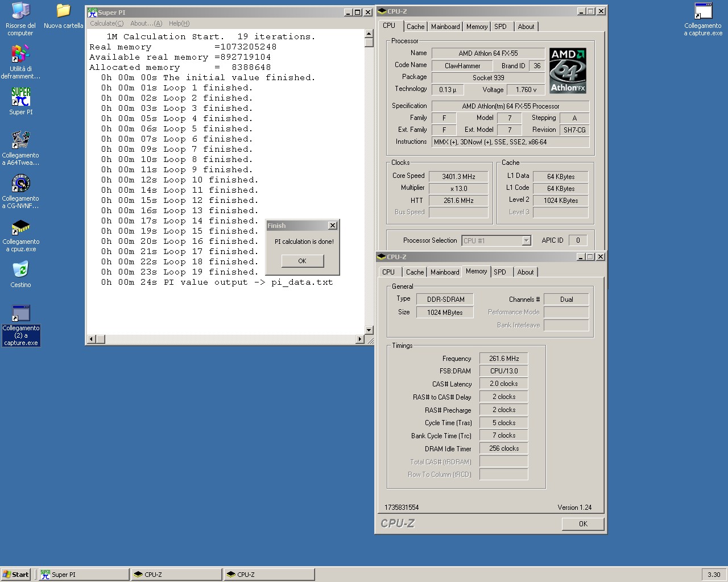
Task: Switch to Memory tab in the CPU-Z window showing processor info
Action: (477, 27)
